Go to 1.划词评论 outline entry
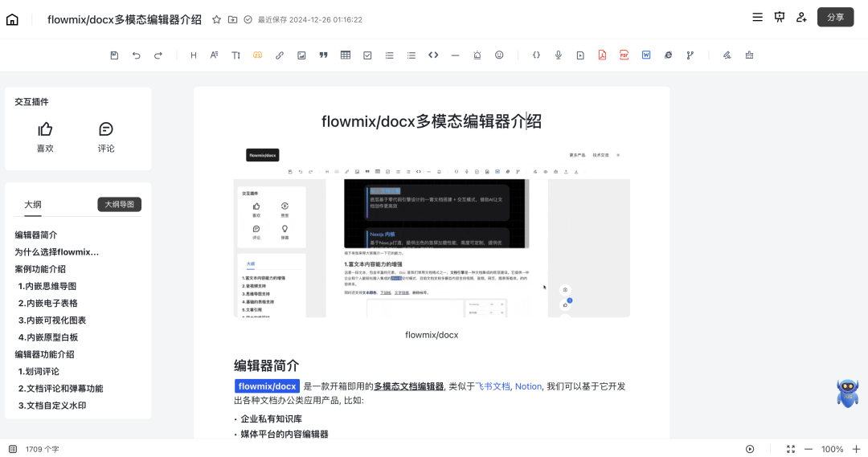The image size is (868, 457). coord(39,372)
